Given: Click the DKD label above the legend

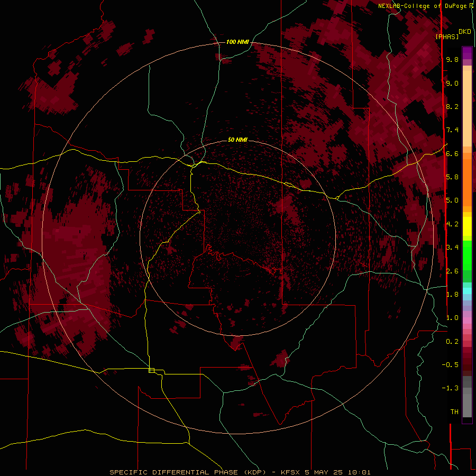Looking at the screenshot, I should 465,32.
